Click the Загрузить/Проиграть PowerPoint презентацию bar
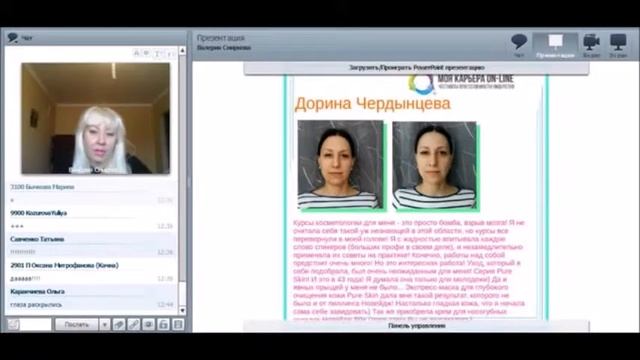The height and width of the screenshot is (360, 640). [x=416, y=68]
